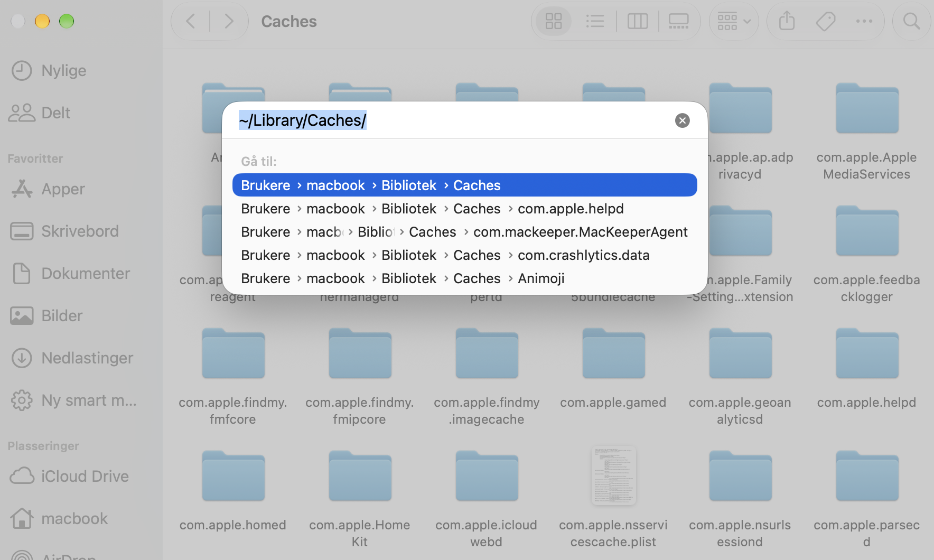Choose the com.mackeeper.MacKeeperAgent path suggestion
The width and height of the screenshot is (934, 560).
(465, 232)
